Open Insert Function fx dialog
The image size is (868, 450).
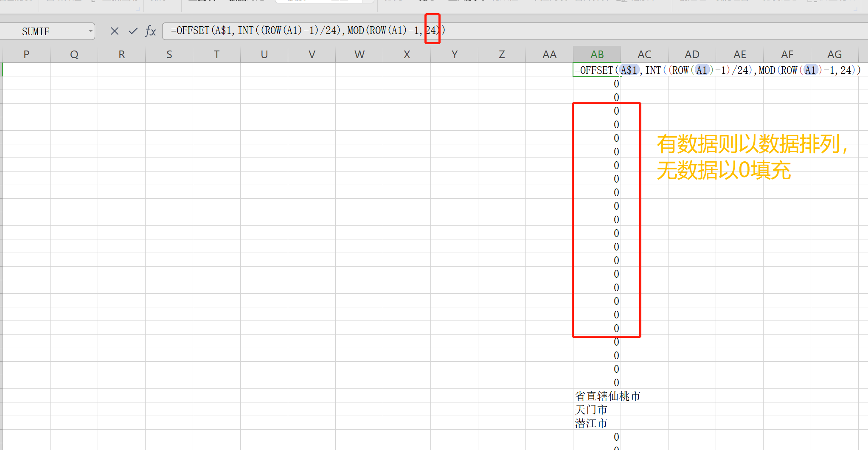tap(151, 31)
